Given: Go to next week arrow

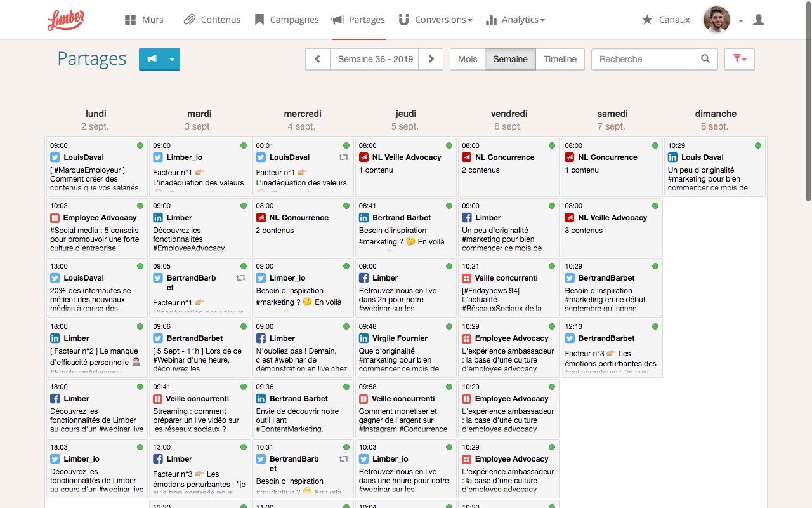Looking at the screenshot, I should [x=431, y=59].
